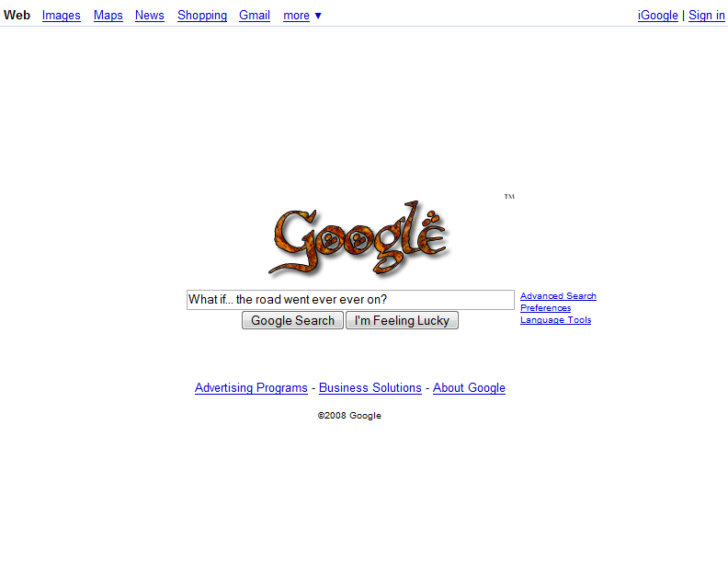Click the down arrow beside more
Viewport: 728px width, 563px height.
click(x=318, y=16)
